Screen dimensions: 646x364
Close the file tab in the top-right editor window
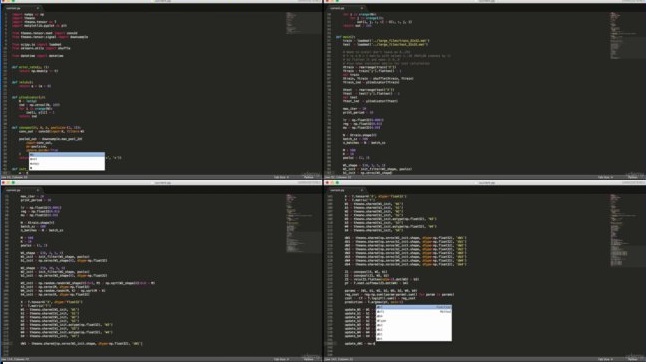[362, 8]
